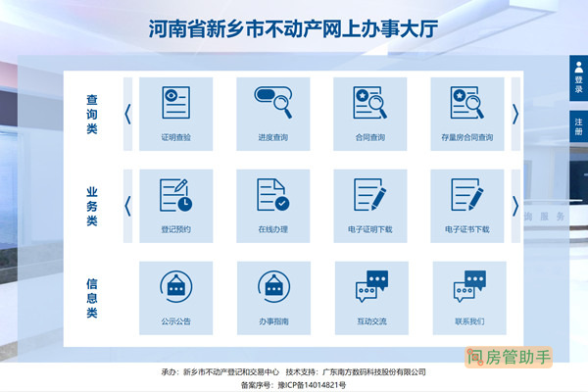The width and height of the screenshot is (588, 392).
Task: Click the 广东南方数码科技股份有限公司 footer text
Action: pyautogui.click(x=374, y=371)
